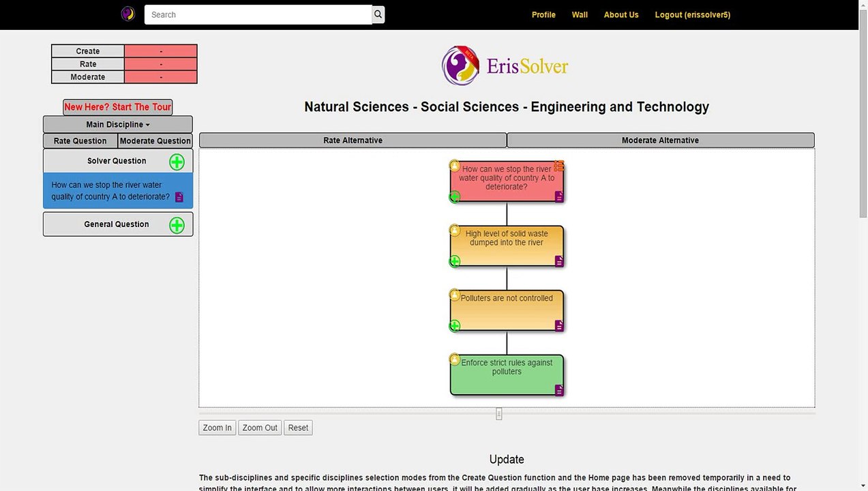Click the Zoom Out button
Viewport: 868px width, 491px height.
pos(260,428)
